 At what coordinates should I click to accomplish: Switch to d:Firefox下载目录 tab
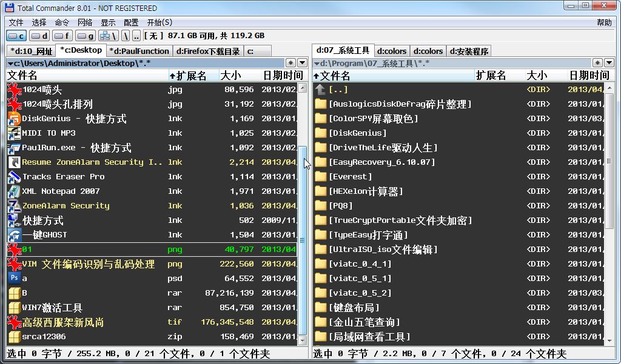point(208,51)
